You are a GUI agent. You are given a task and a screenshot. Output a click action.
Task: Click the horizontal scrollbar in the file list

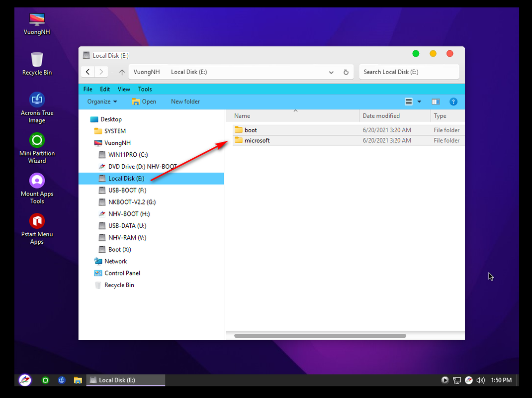click(x=320, y=336)
